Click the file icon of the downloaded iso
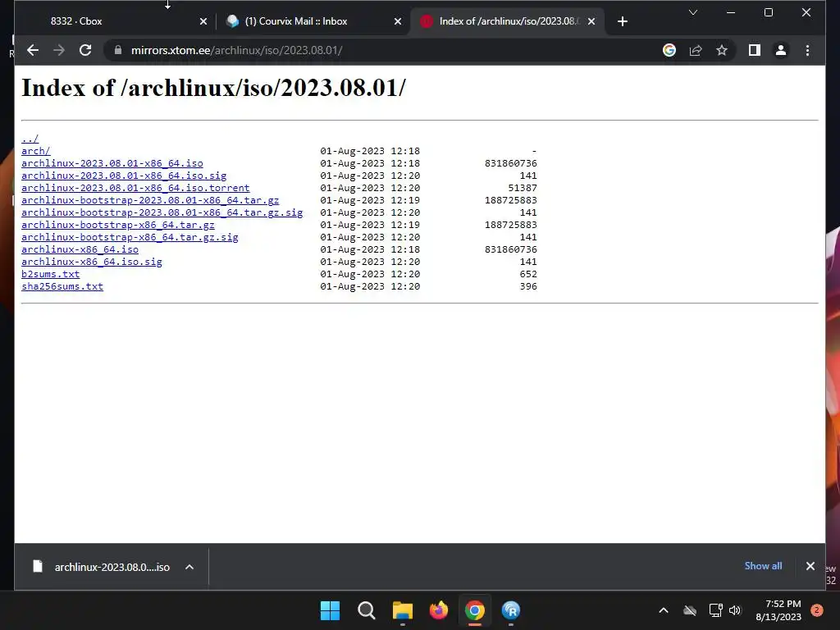This screenshot has width=840, height=630. [x=38, y=566]
